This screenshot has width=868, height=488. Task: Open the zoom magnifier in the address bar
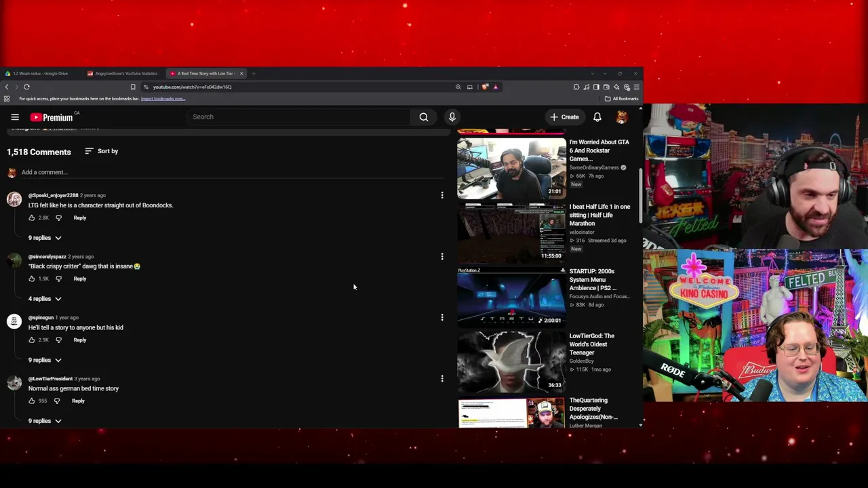point(458,87)
